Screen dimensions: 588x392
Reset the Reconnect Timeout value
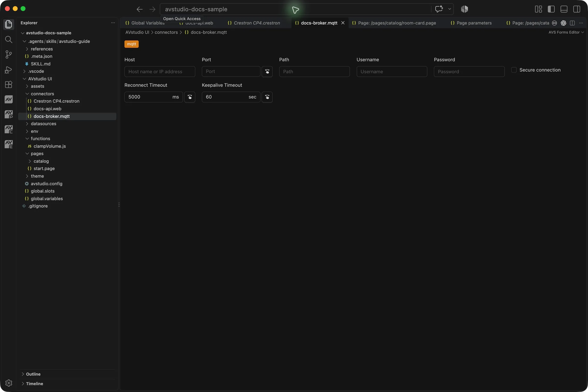pyautogui.click(x=190, y=97)
